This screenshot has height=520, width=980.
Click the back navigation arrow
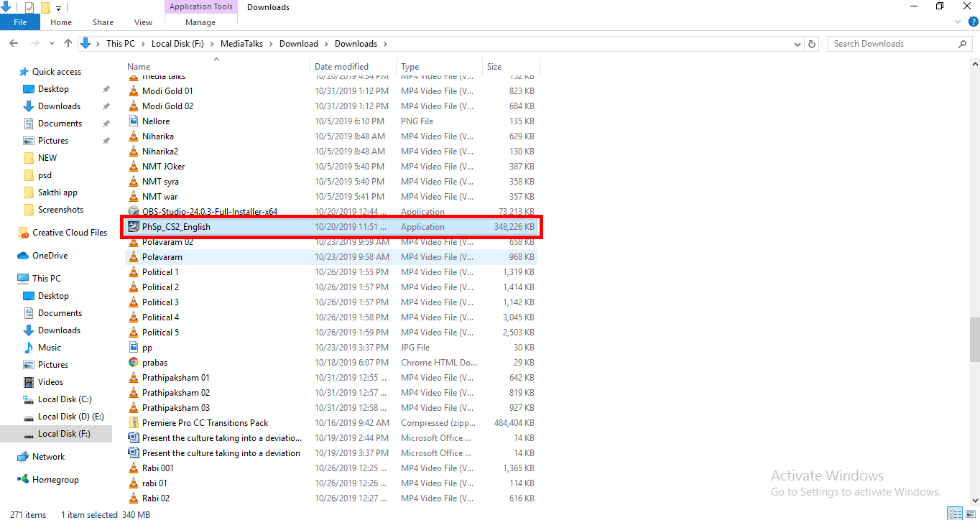coord(13,43)
